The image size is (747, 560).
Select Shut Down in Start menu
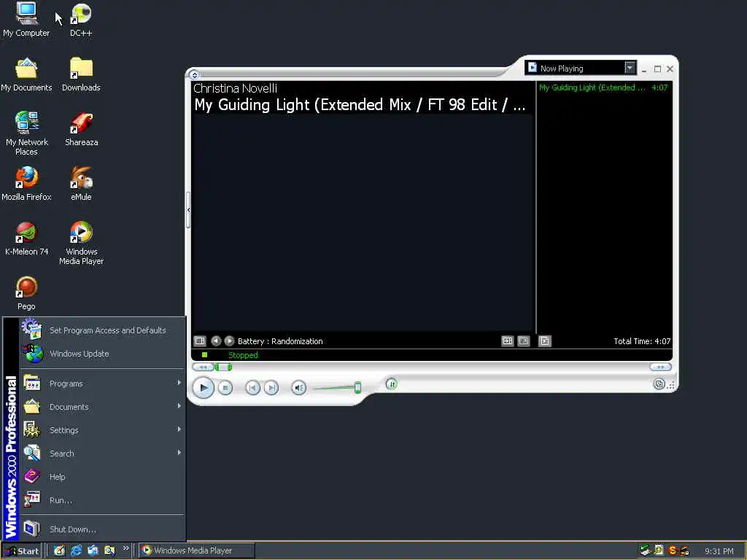(x=102, y=529)
